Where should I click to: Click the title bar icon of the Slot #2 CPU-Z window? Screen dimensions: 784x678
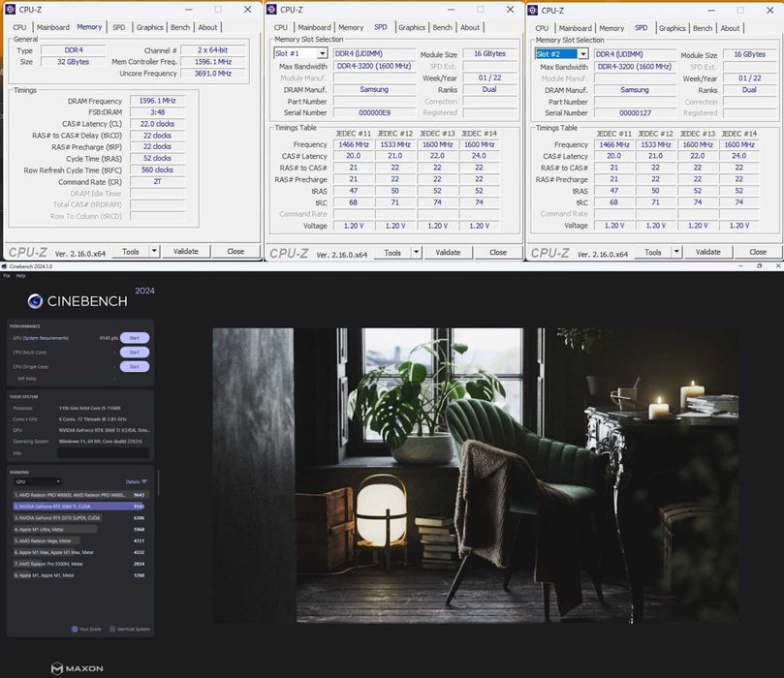pos(532,10)
